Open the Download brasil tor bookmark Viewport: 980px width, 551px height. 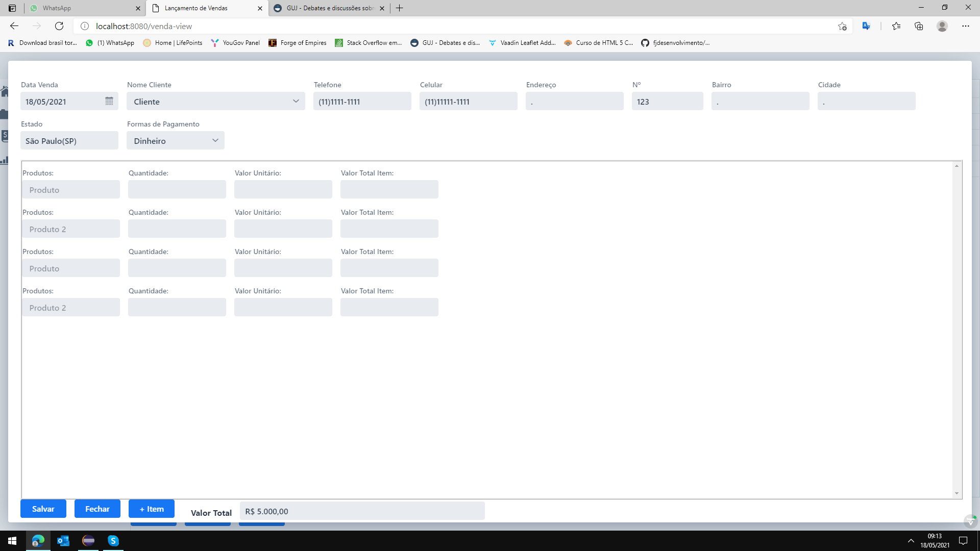pos(42,43)
